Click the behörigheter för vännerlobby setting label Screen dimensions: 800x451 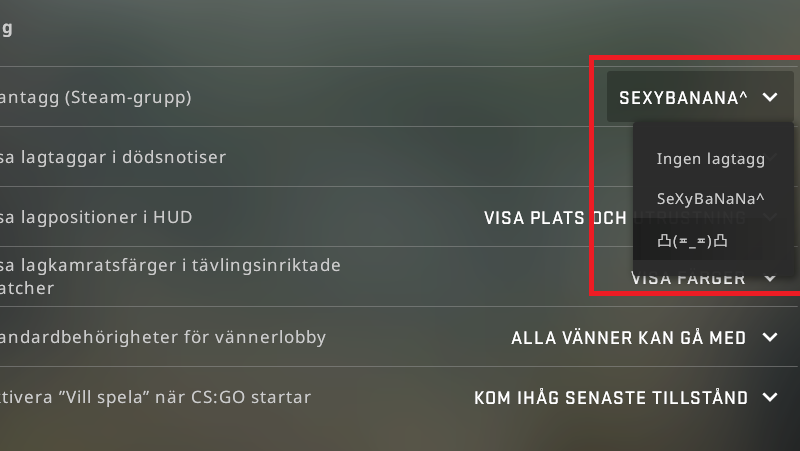click(163, 337)
